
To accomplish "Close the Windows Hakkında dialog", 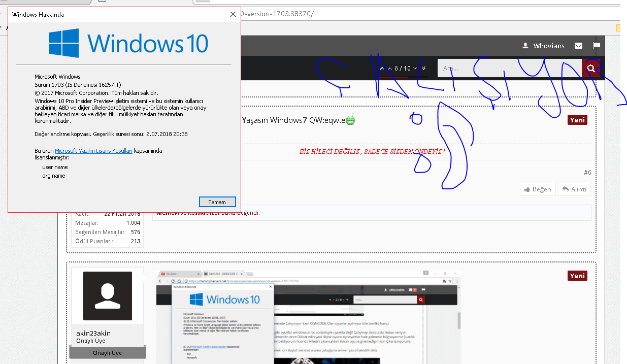I will pyautogui.click(x=233, y=15).
